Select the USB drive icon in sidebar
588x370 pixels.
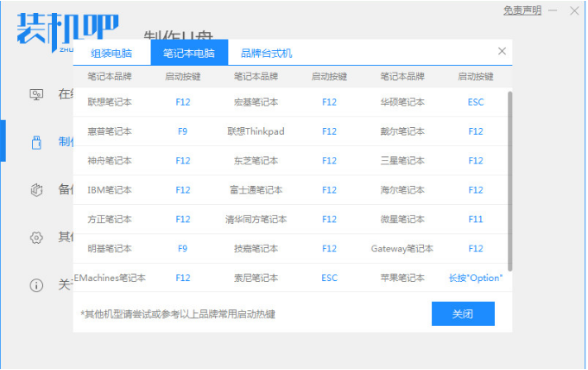click(x=36, y=142)
